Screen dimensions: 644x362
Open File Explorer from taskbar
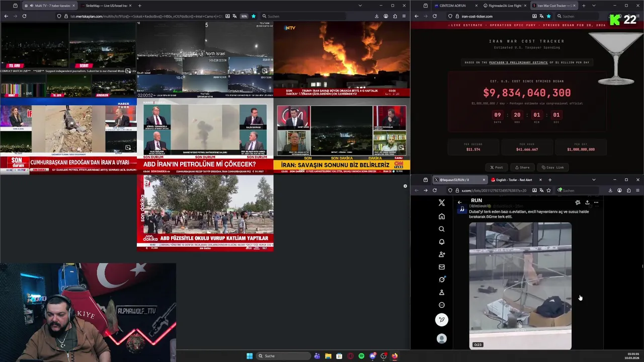coord(328,356)
